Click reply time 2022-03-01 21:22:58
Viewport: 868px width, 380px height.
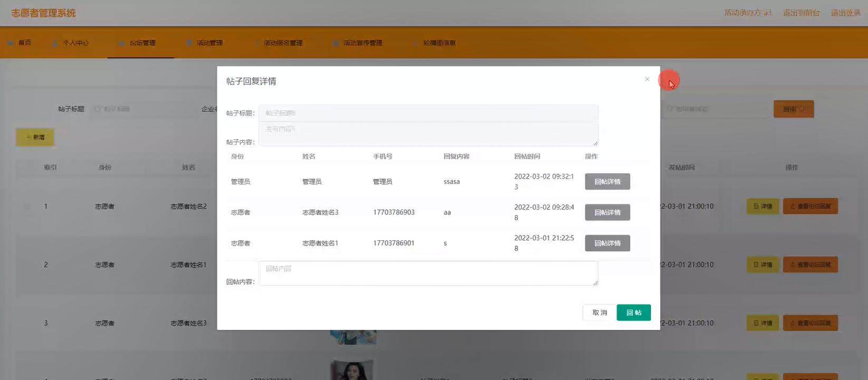[544, 243]
